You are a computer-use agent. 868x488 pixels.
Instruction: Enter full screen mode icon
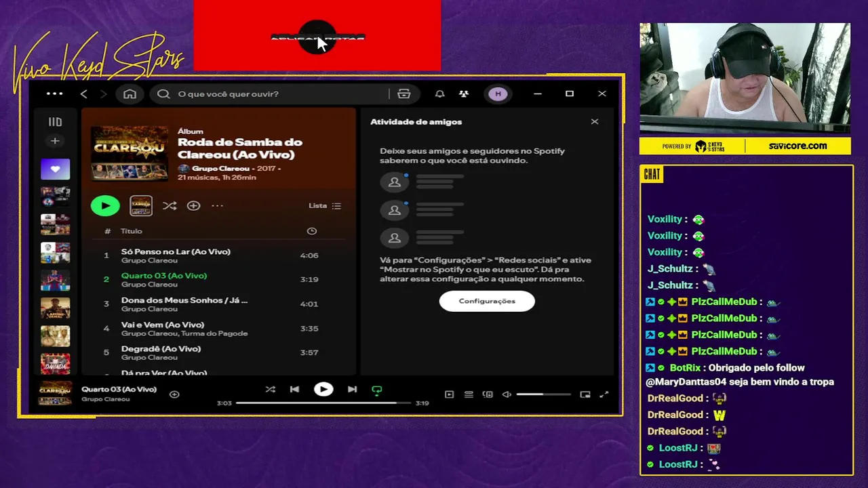tap(604, 394)
